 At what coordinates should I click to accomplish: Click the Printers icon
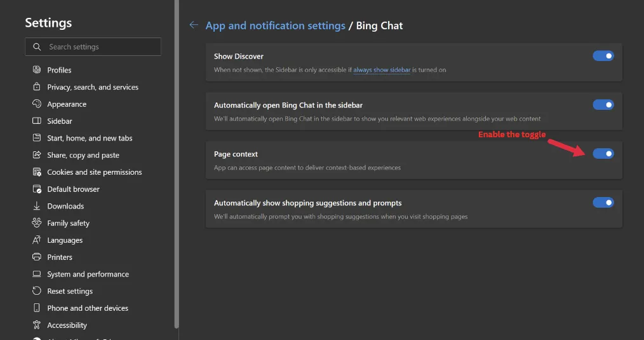[37, 257]
